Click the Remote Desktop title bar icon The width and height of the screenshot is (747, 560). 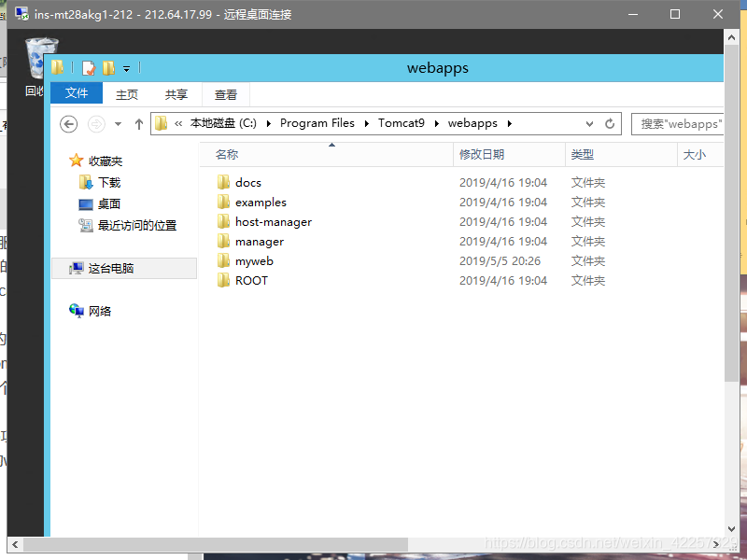pos(21,14)
